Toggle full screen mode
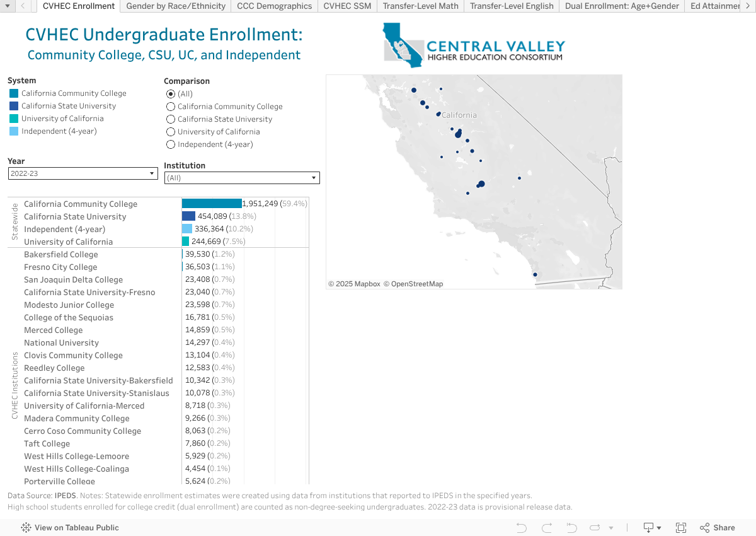This screenshot has width=756, height=536. point(681,528)
